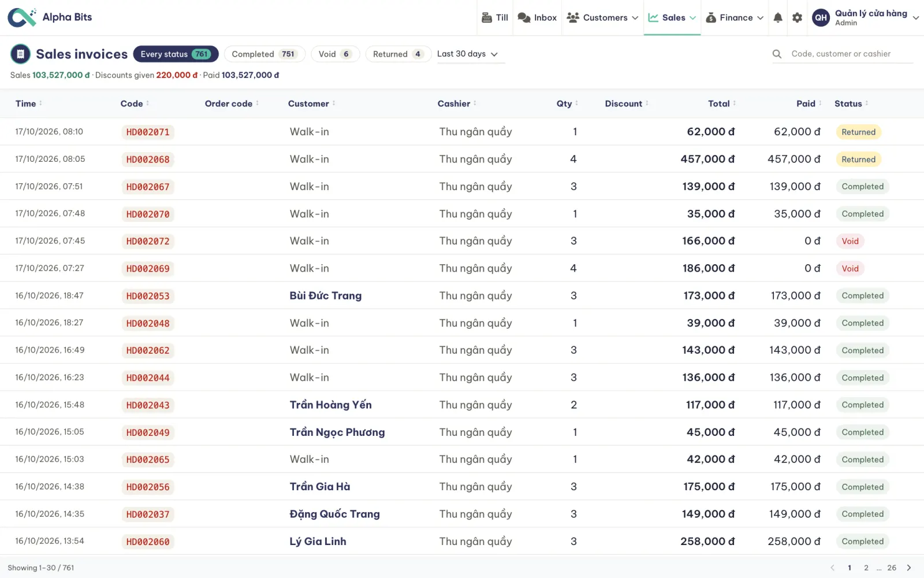
Task: Filter by Void status
Action: coord(335,54)
